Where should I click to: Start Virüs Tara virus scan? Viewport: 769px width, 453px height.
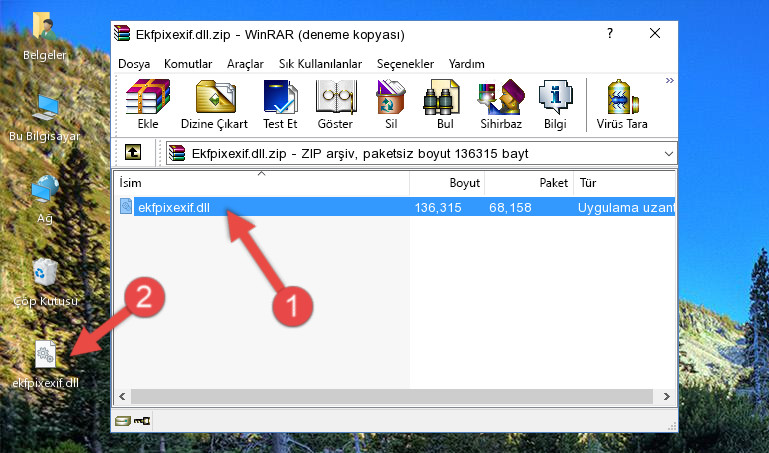click(x=622, y=104)
